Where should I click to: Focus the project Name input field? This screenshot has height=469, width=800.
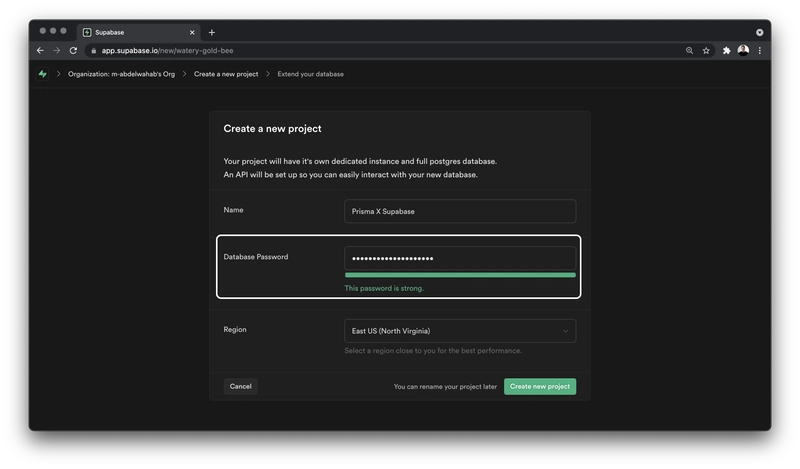click(460, 211)
